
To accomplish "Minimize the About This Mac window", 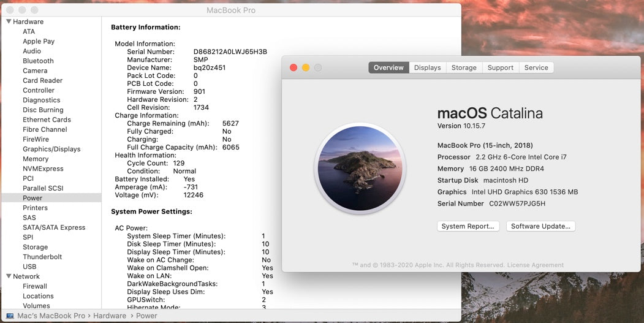I will [x=306, y=67].
